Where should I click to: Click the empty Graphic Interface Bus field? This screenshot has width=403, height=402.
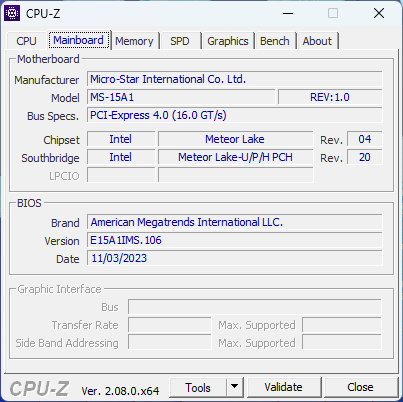pyautogui.click(x=255, y=307)
